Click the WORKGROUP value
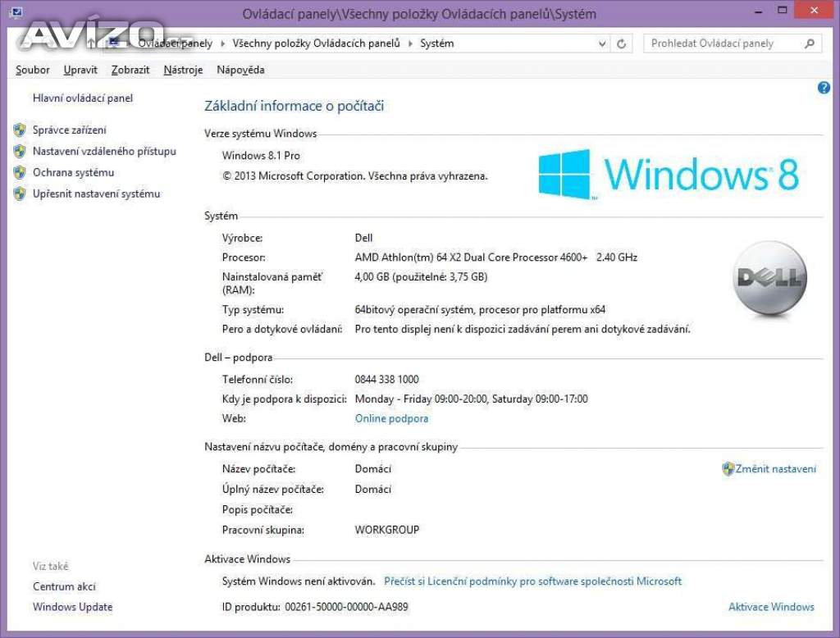Screen dimensions: 840x638 [x=387, y=530]
